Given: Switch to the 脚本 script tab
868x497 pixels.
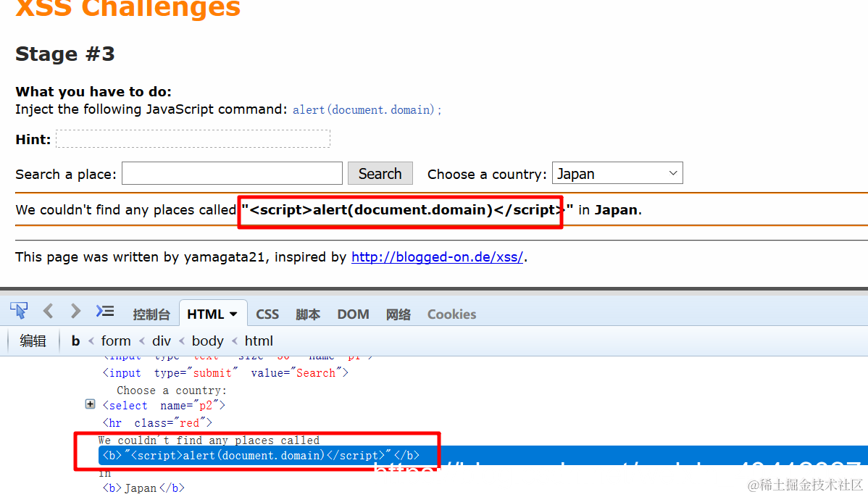Looking at the screenshot, I should coord(308,314).
